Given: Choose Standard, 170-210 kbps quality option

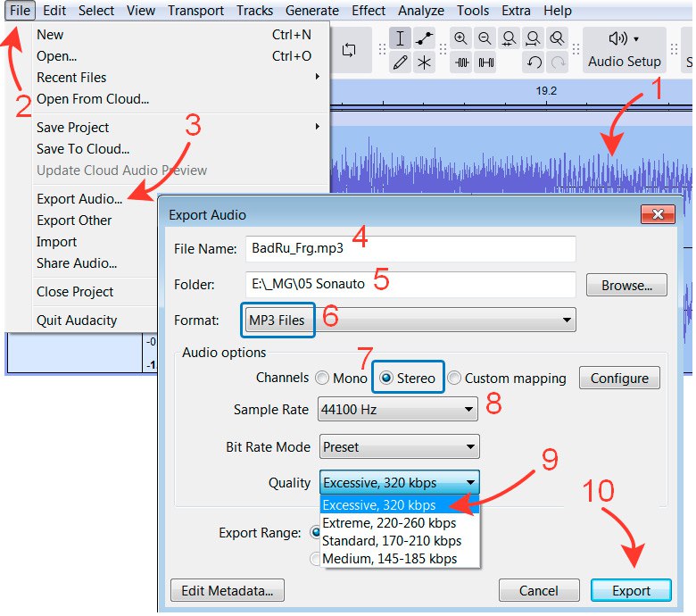Looking at the screenshot, I should point(400,540).
